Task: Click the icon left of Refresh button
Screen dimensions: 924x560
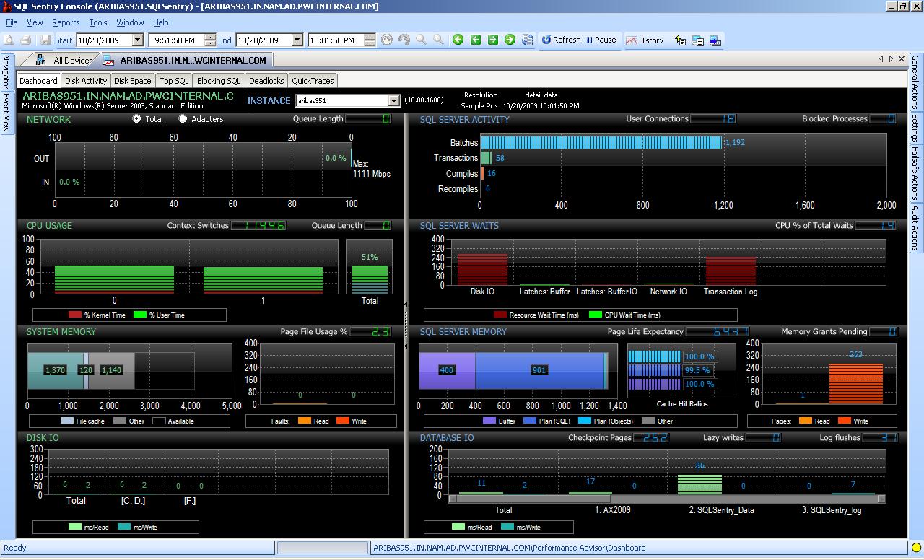Action: pos(528,40)
